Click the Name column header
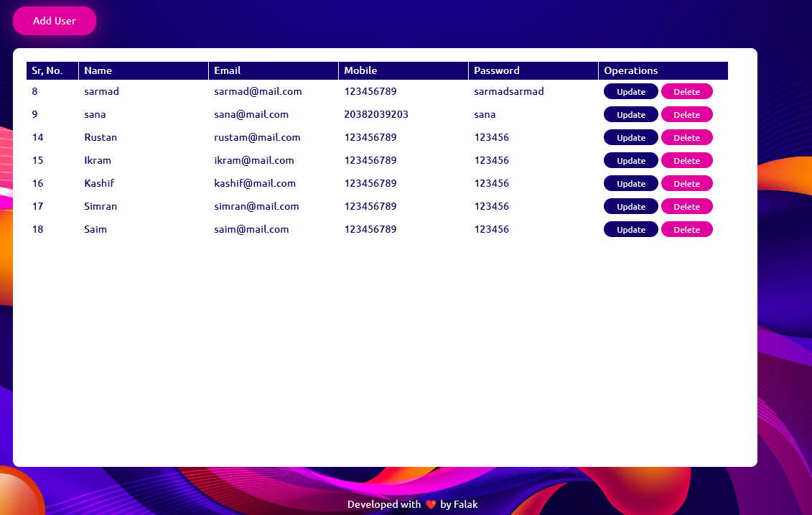 pyautogui.click(x=98, y=70)
